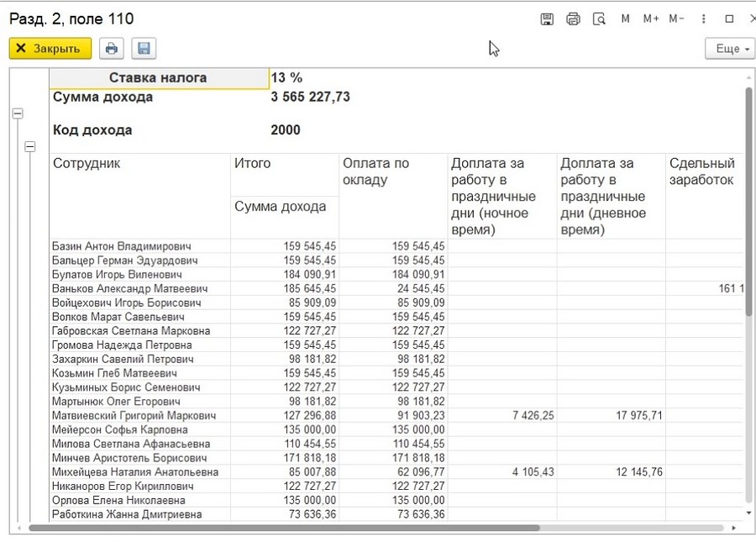Open print preview with the magnifier icon

pos(599,19)
